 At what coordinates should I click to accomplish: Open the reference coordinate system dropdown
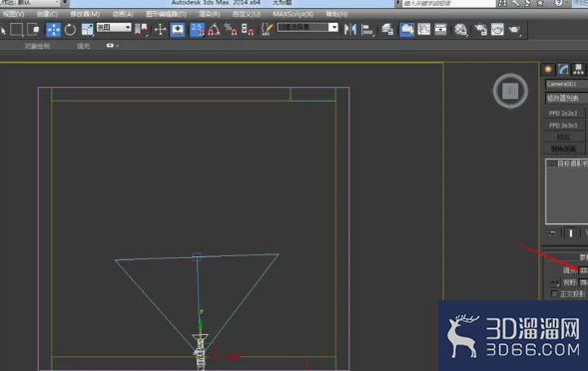[114, 27]
